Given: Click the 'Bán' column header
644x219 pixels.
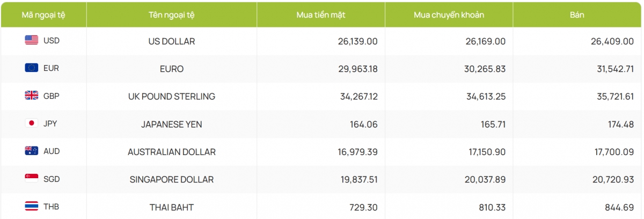Looking at the screenshot, I should 577,15.
